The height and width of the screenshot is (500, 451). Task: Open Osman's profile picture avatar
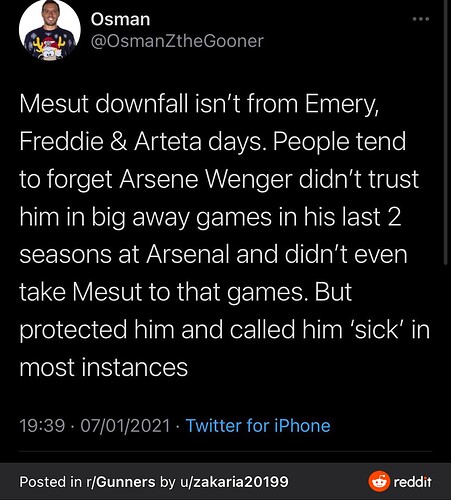pos(50,30)
